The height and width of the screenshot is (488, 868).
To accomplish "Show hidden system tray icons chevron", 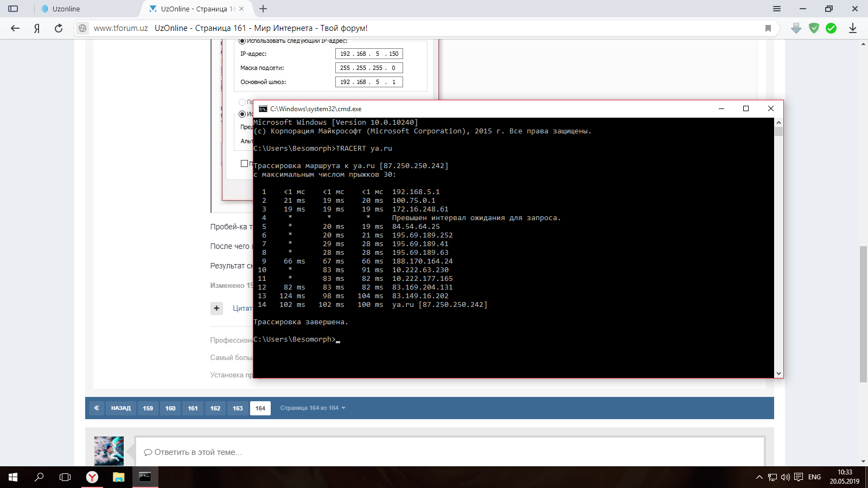I will 759,477.
